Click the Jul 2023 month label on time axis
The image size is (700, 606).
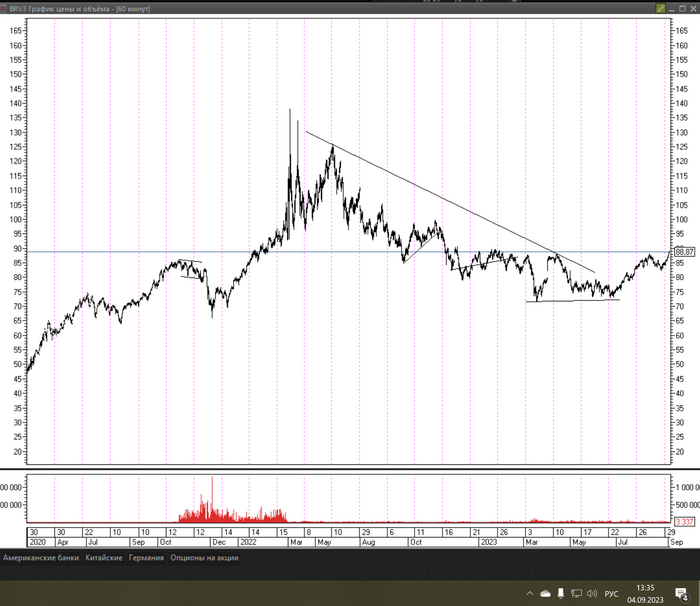pyautogui.click(x=622, y=542)
